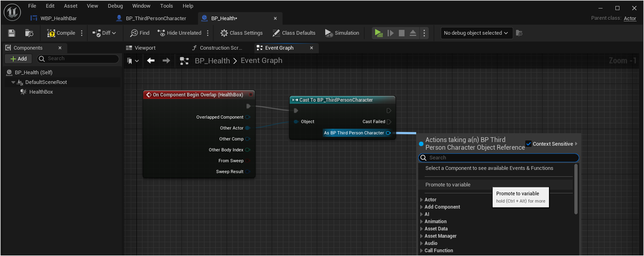
Task: Click BP_Health in the graph breadcrumb
Action: tap(212, 60)
